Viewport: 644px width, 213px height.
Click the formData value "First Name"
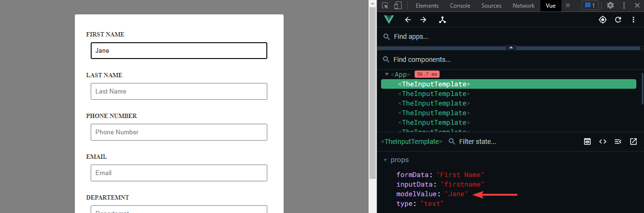(460, 175)
